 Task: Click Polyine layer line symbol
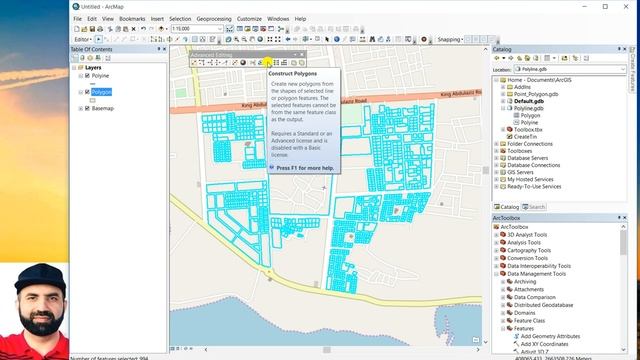(93, 84)
